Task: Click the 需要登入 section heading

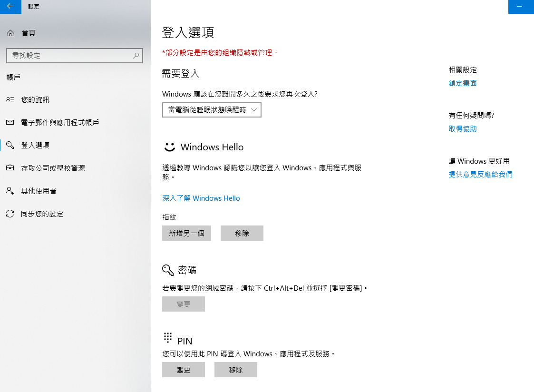Action: (181, 74)
